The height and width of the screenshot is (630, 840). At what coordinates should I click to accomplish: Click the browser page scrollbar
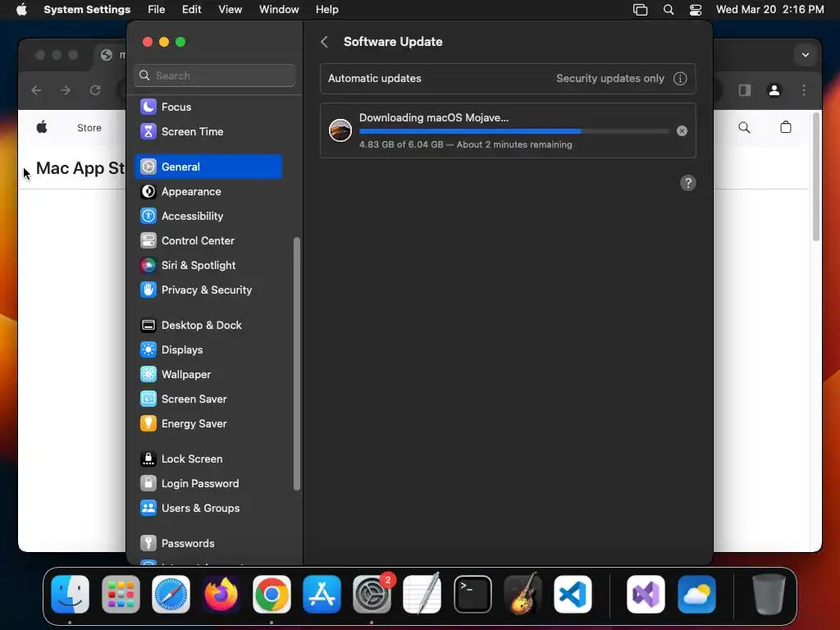(x=816, y=177)
